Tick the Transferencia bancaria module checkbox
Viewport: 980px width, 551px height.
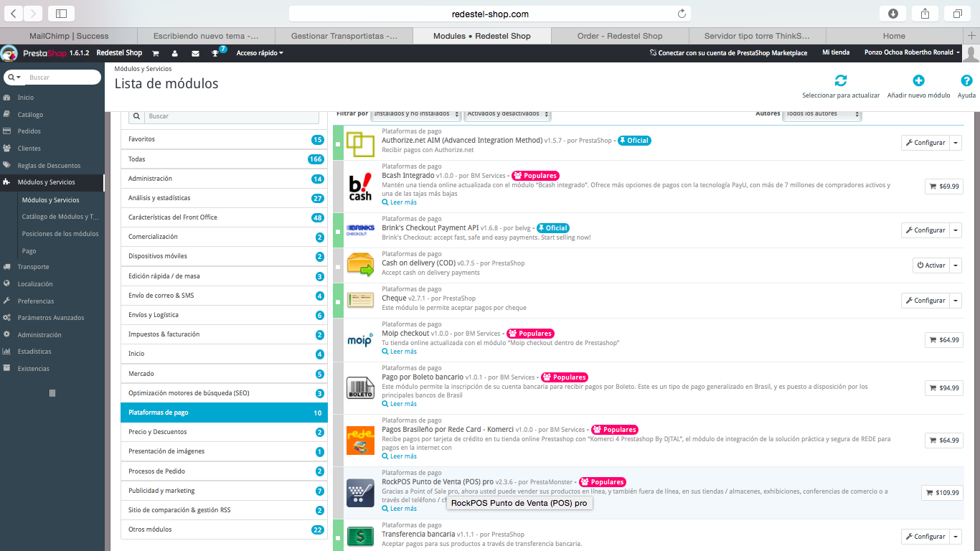point(338,538)
